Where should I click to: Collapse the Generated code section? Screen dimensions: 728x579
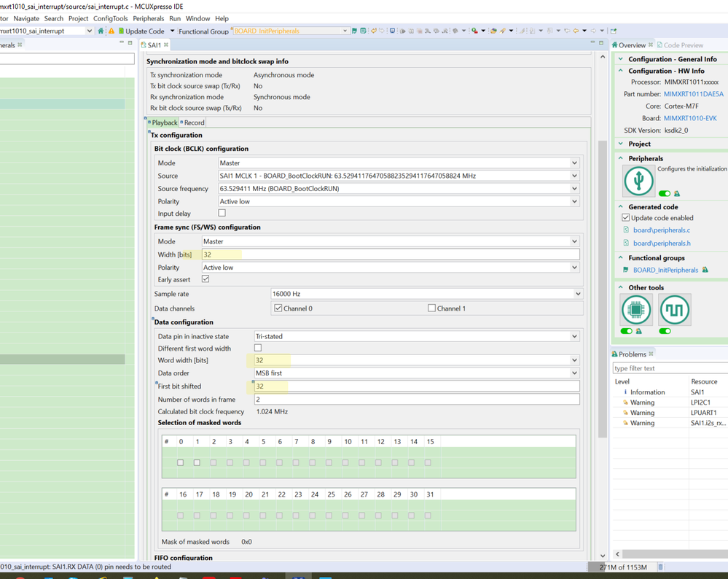[x=621, y=207]
